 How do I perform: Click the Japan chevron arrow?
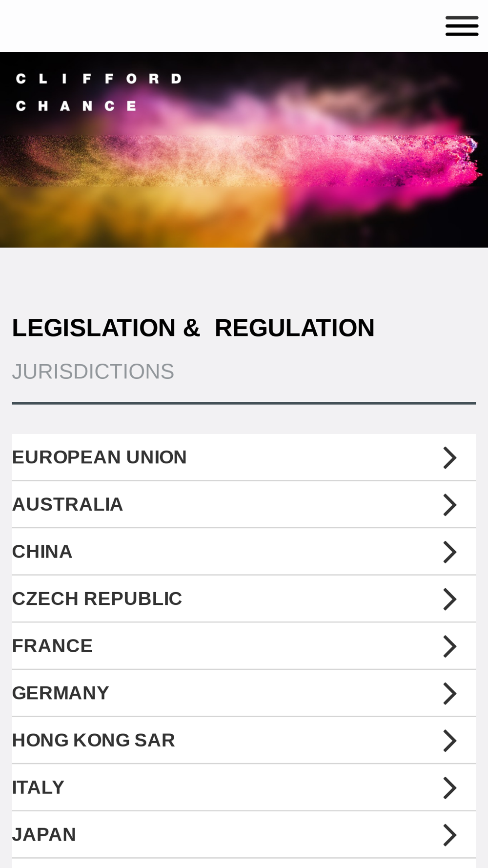click(x=450, y=834)
